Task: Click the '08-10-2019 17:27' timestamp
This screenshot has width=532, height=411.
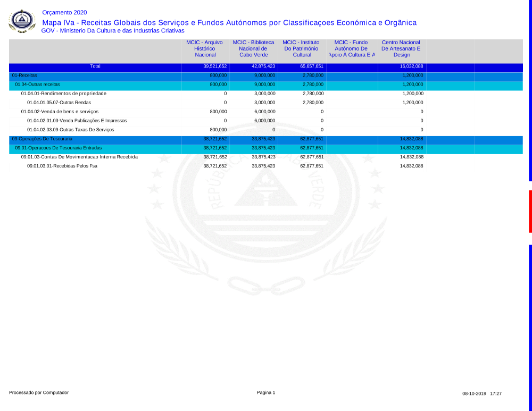Action: [x=482, y=393]
